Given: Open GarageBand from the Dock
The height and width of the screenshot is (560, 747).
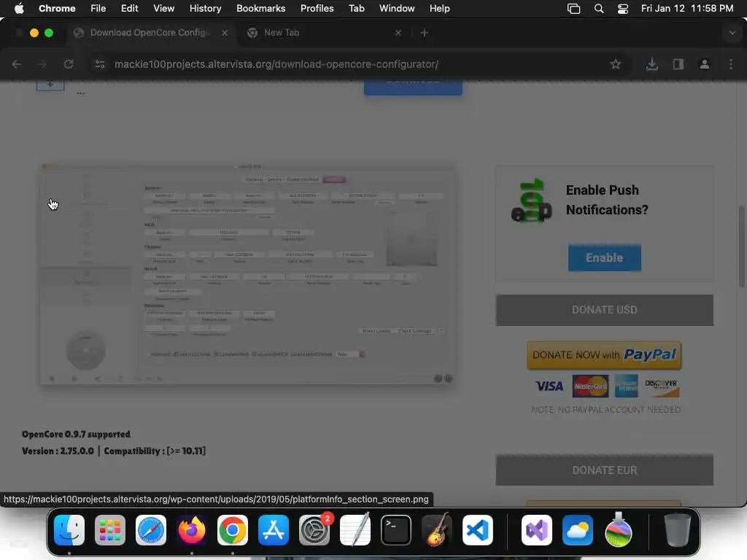Looking at the screenshot, I should click(437, 530).
